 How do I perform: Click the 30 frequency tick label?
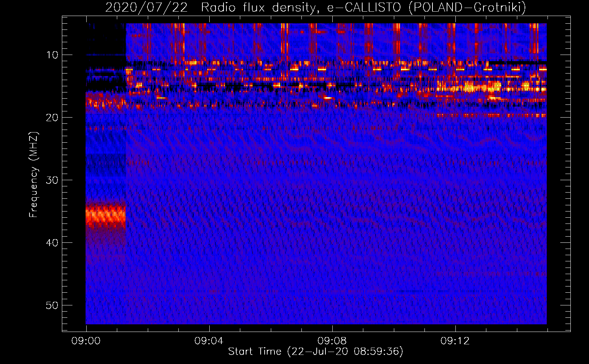52,180
